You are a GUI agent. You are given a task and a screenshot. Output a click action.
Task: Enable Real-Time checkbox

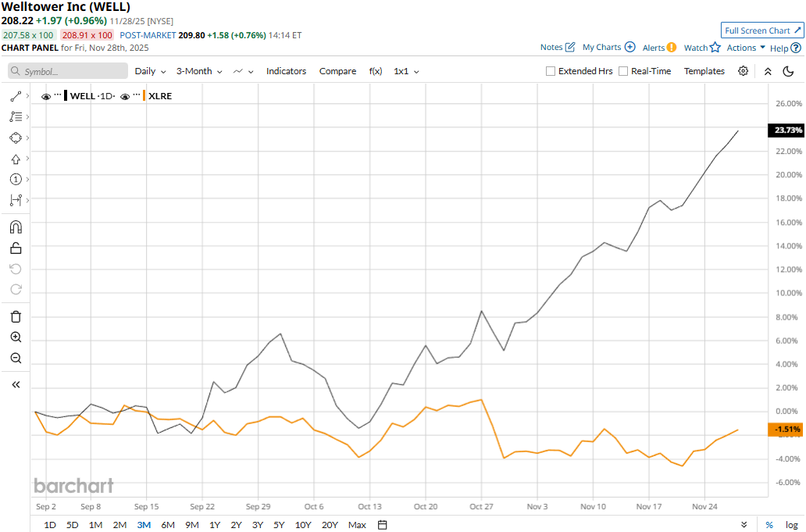623,71
